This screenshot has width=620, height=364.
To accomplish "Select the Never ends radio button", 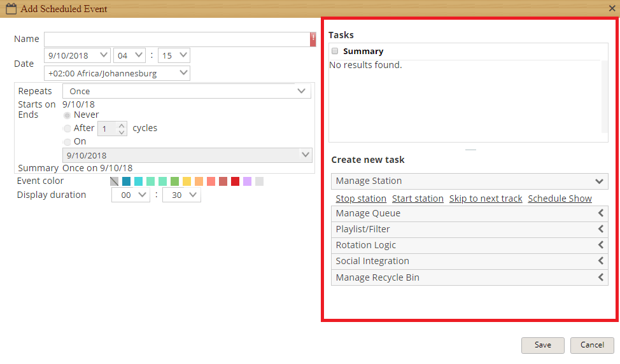I will click(67, 115).
